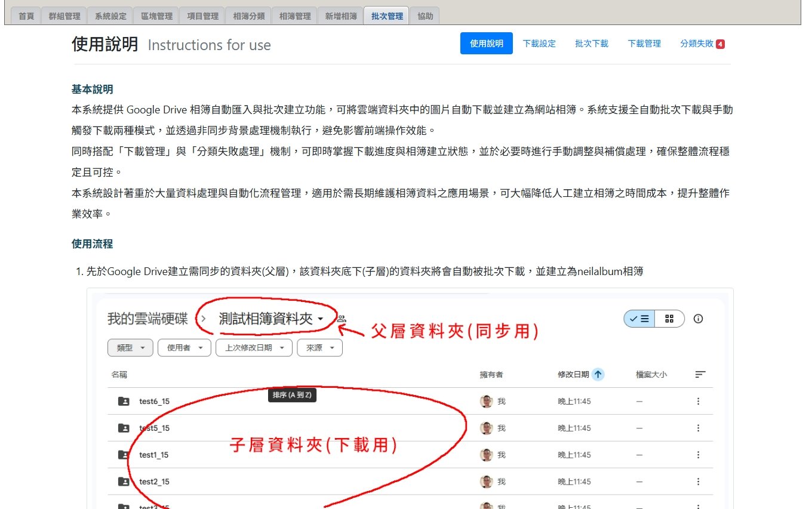812x509 pixels.
Task: Click the shared folder icon of test5_15
Action: (124, 428)
